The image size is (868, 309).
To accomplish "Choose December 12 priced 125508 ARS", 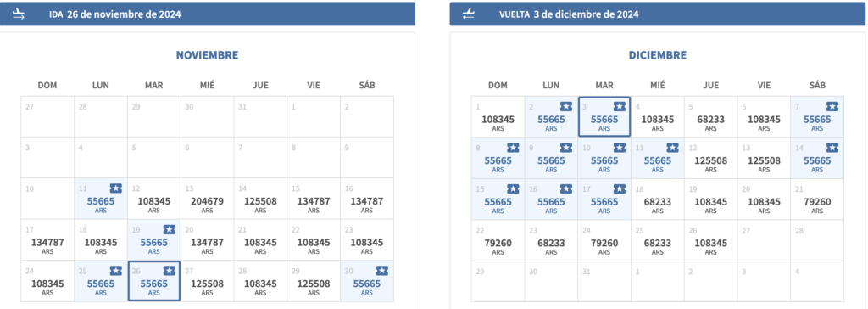I will [711, 158].
